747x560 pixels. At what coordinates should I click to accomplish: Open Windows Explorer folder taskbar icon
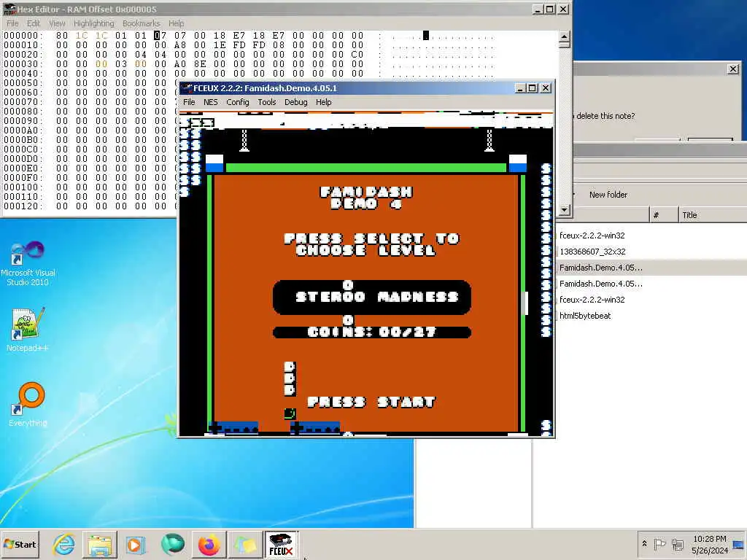tap(99, 544)
